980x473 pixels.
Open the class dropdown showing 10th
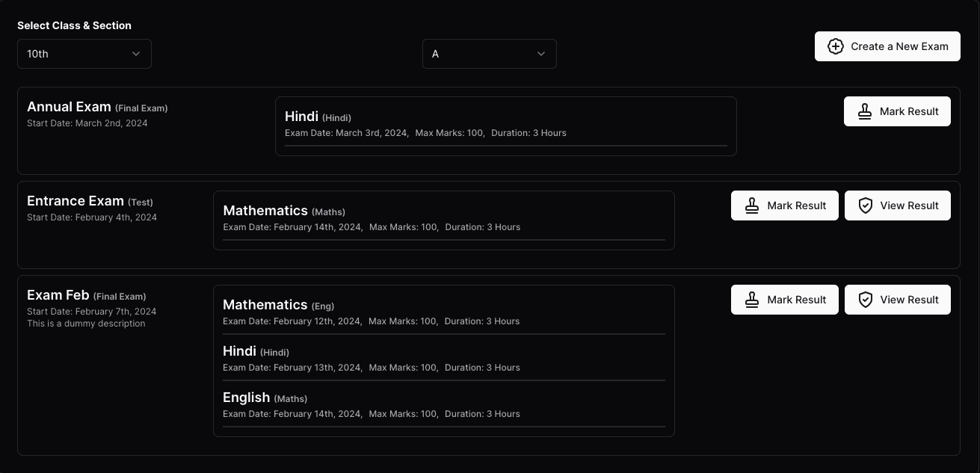84,54
